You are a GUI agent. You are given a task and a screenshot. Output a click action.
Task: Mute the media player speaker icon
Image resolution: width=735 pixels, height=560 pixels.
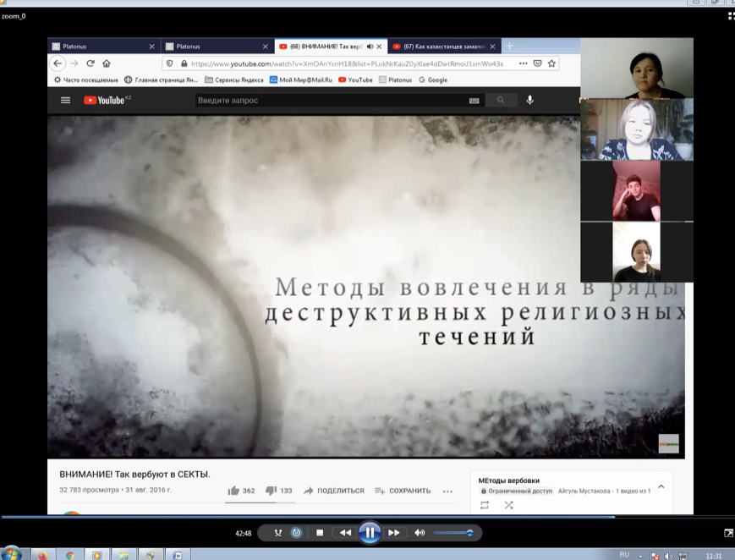pyautogui.click(x=420, y=533)
